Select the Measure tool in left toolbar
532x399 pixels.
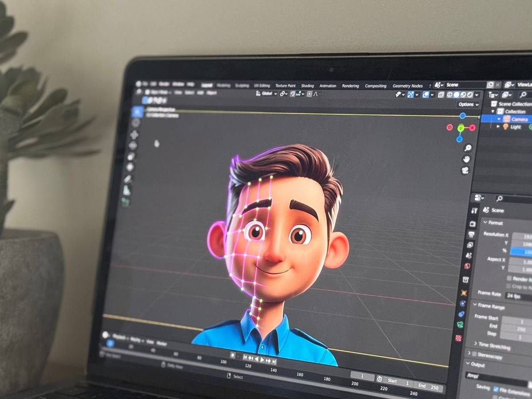point(127,190)
